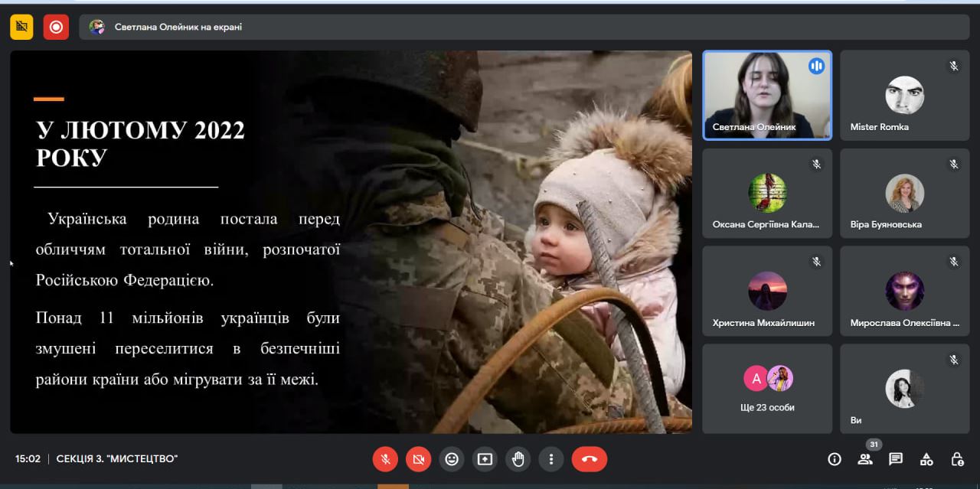The width and height of the screenshot is (980, 489).
Task: Click the present screen button
Action: [x=485, y=459]
